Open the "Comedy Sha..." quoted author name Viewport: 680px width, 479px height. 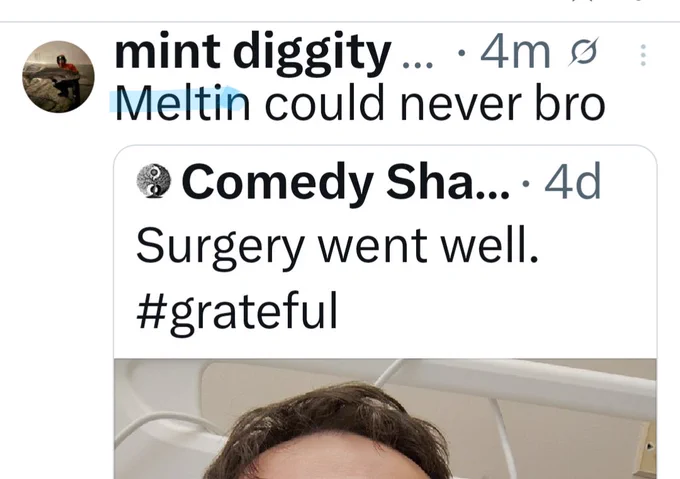click(x=346, y=182)
